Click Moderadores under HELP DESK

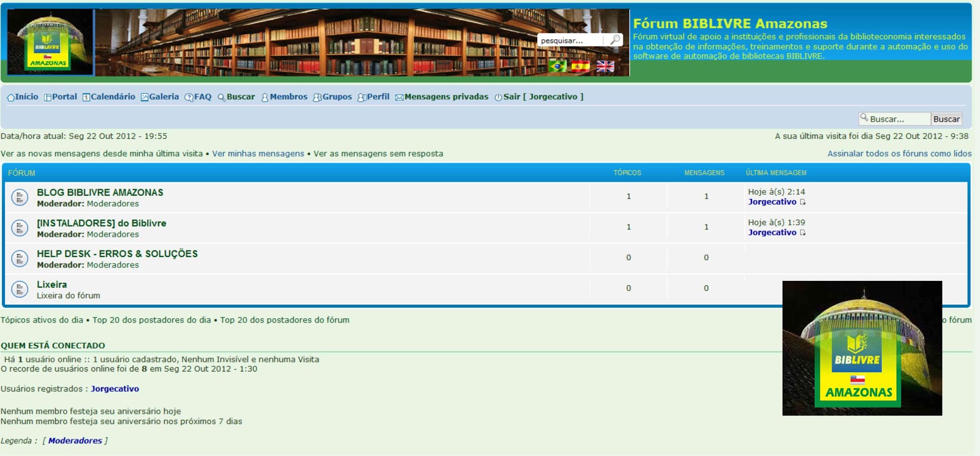click(x=113, y=265)
